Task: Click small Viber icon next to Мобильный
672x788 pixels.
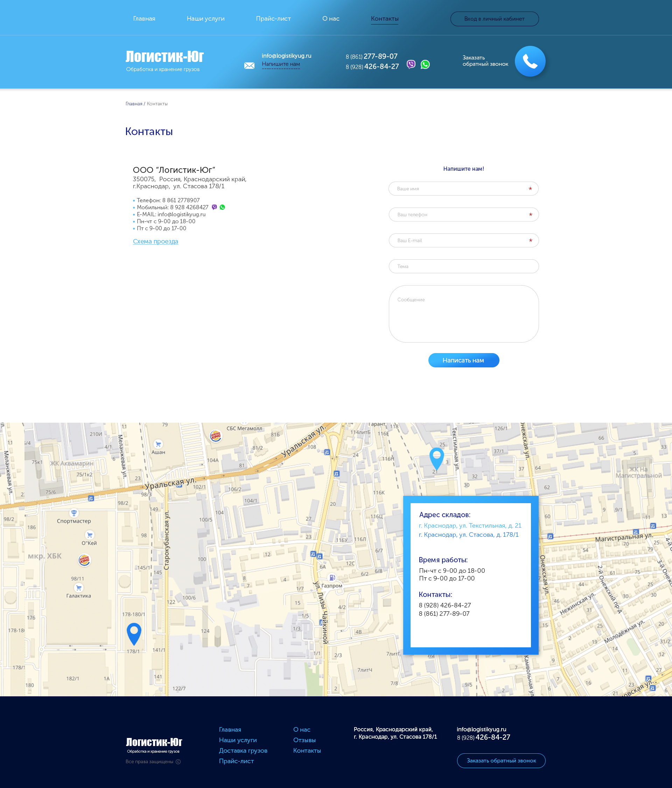Action: click(214, 207)
